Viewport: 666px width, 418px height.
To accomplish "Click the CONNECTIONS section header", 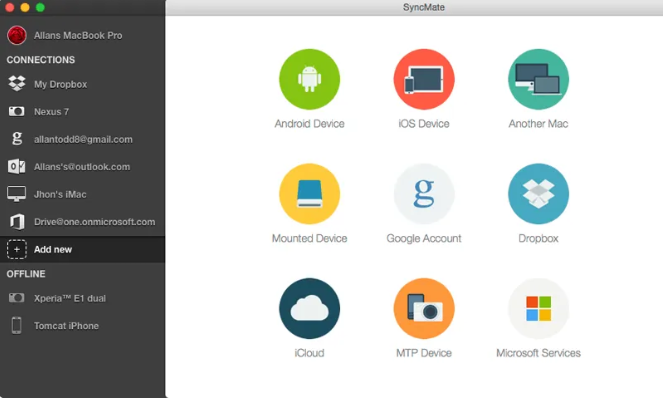I will coord(41,60).
